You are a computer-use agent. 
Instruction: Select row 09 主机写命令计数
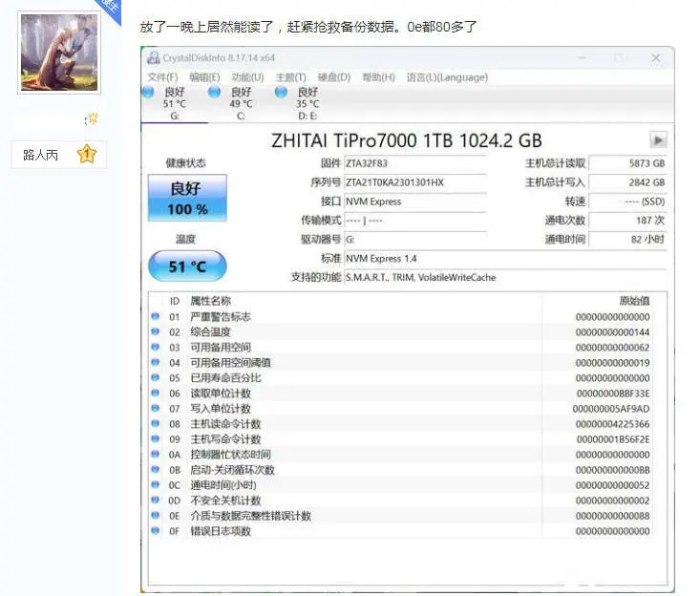(x=400, y=439)
